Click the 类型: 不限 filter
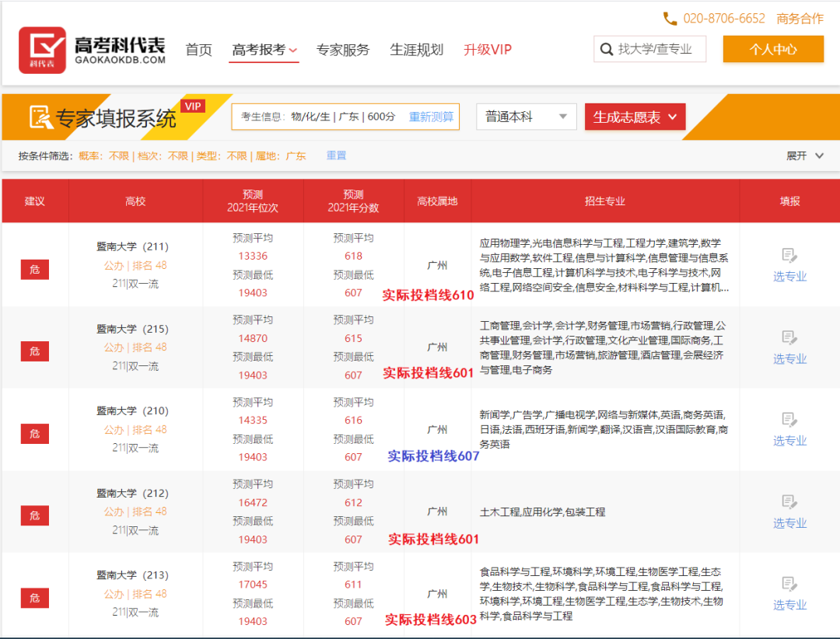Image resolution: width=840 pixels, height=639 pixels. (x=222, y=156)
